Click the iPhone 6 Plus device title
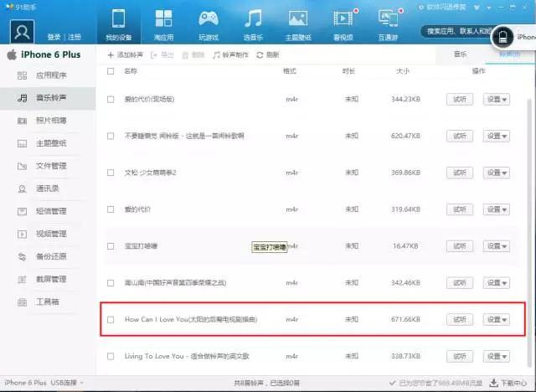Image resolution: width=536 pixels, height=392 pixels. 50,54
